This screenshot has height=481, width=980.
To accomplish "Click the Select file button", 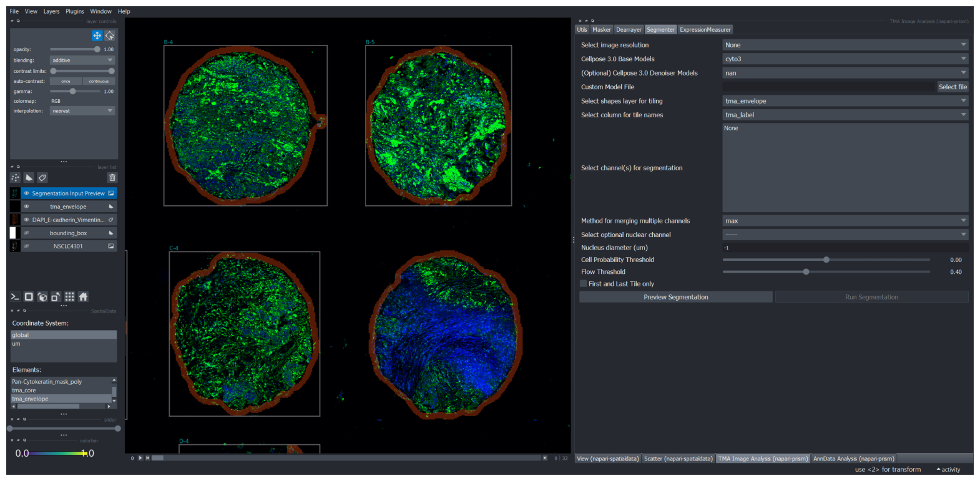I will coord(953,87).
